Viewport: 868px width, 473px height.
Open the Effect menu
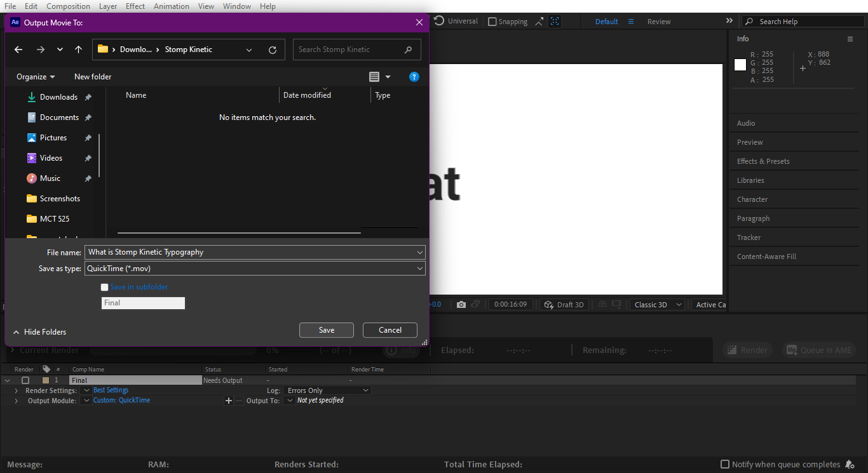(x=135, y=6)
